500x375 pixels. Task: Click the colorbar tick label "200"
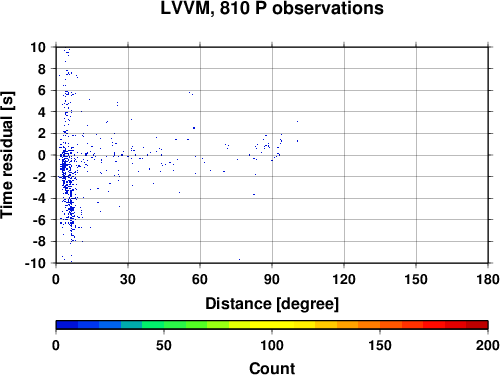click(488, 345)
